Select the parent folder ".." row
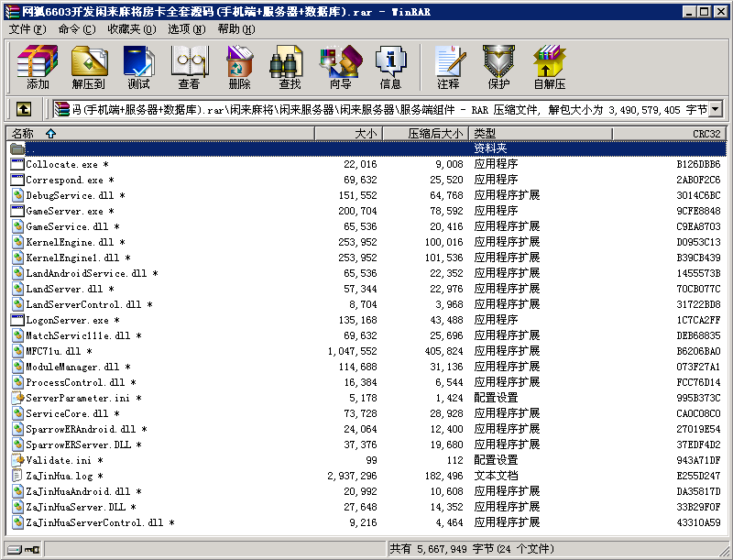 (x=31, y=148)
